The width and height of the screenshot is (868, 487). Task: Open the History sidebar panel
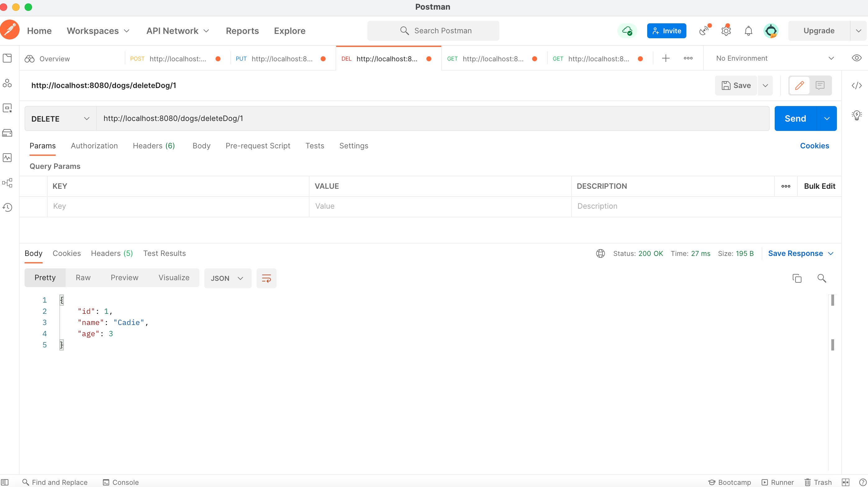7,207
